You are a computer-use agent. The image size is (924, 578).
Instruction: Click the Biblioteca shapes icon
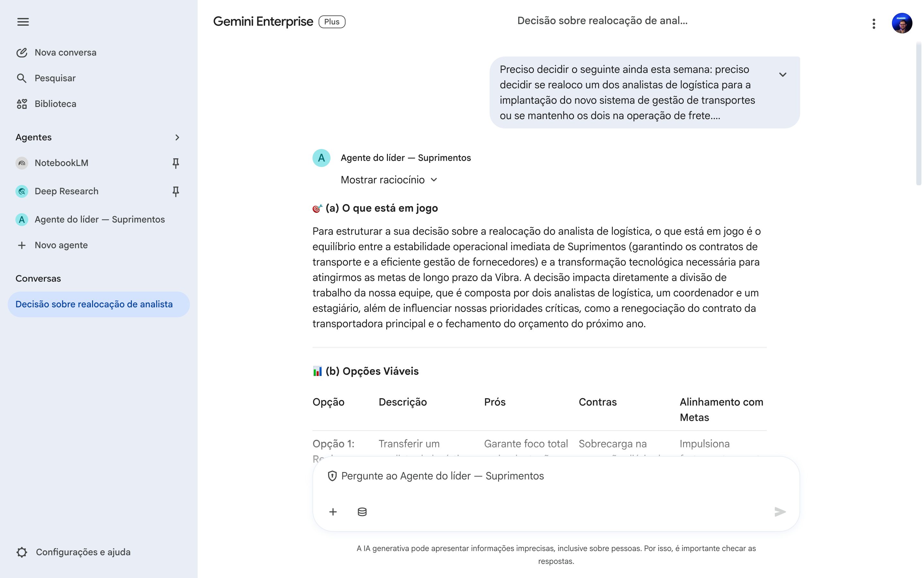[x=22, y=104]
